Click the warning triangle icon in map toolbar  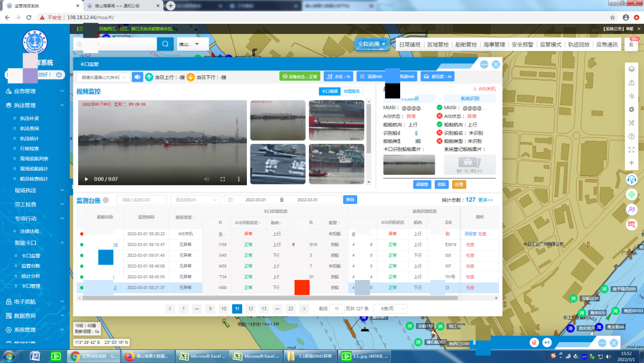point(631,82)
